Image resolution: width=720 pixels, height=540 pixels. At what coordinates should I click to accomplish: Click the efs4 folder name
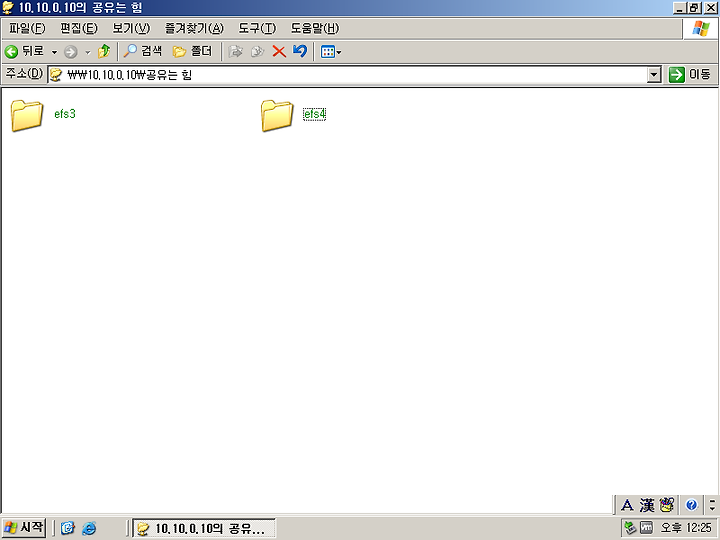(x=315, y=114)
